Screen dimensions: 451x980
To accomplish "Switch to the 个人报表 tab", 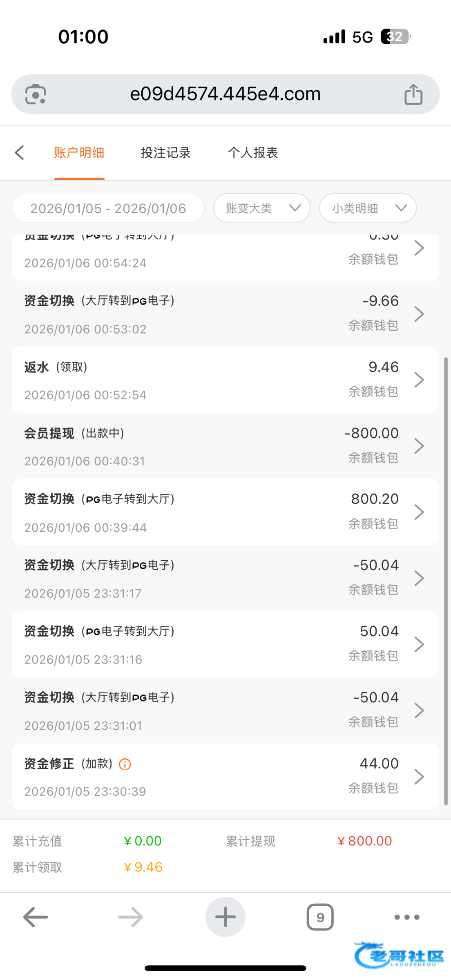I will point(253,153).
